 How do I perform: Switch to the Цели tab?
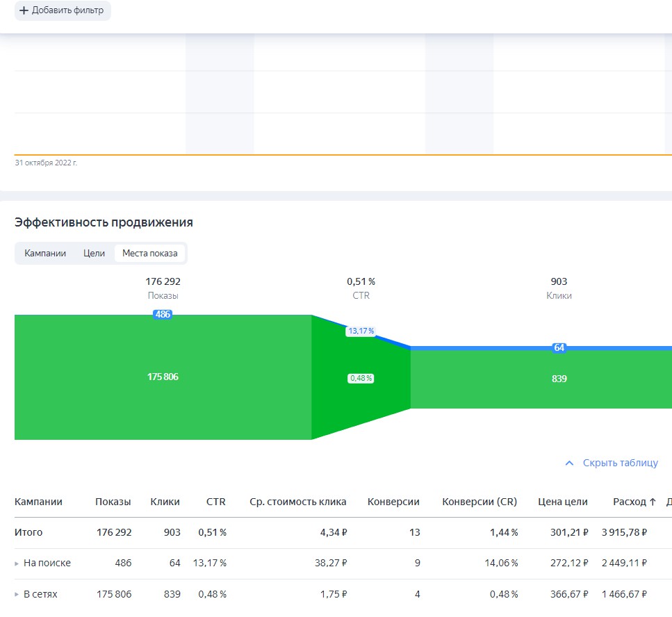94,253
